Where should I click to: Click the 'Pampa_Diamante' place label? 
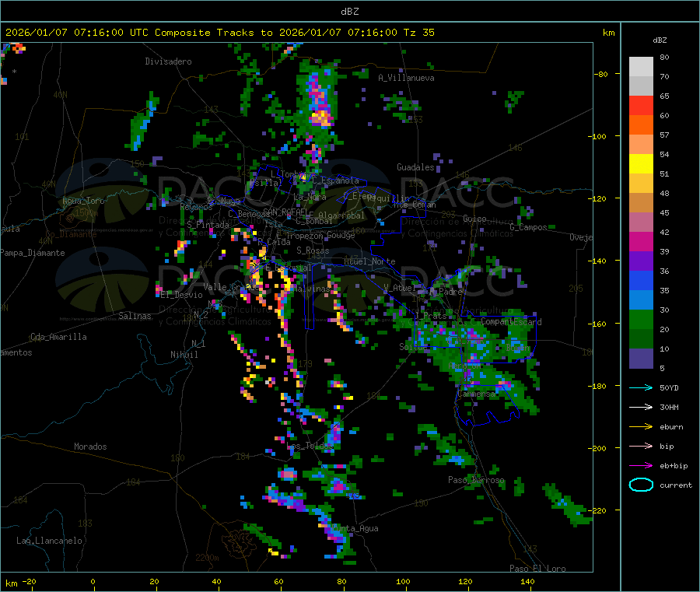[x=33, y=253]
